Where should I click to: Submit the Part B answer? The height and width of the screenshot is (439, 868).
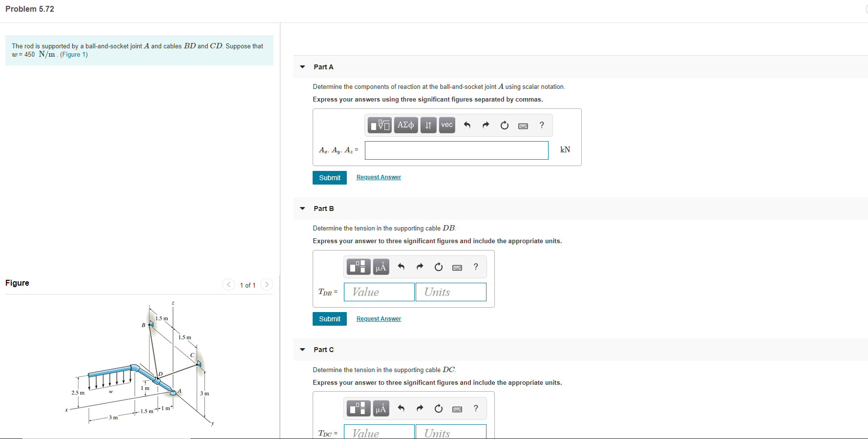click(330, 319)
